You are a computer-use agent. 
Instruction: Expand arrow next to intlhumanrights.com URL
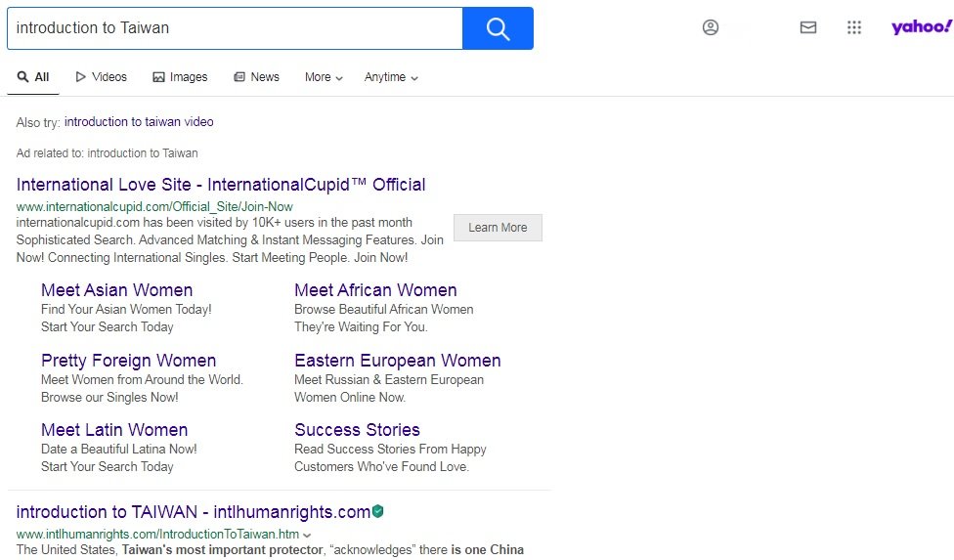point(307,536)
